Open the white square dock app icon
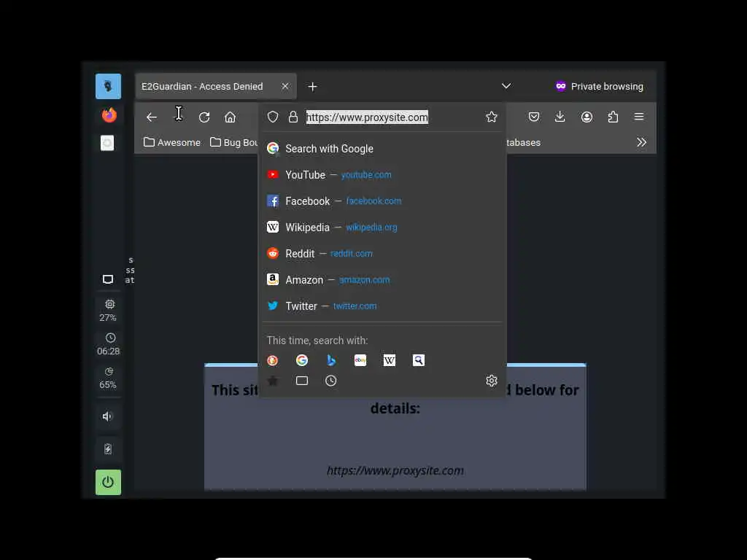747x560 pixels. 107,143
